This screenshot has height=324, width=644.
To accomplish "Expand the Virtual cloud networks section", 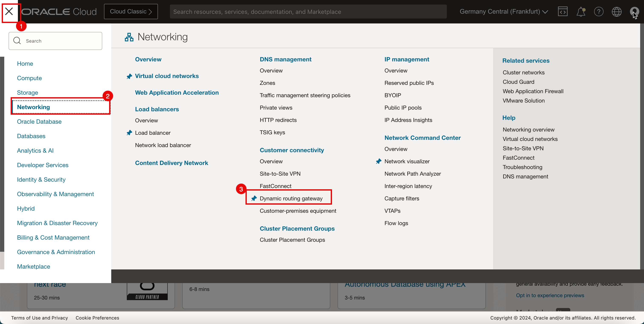I will (x=166, y=76).
